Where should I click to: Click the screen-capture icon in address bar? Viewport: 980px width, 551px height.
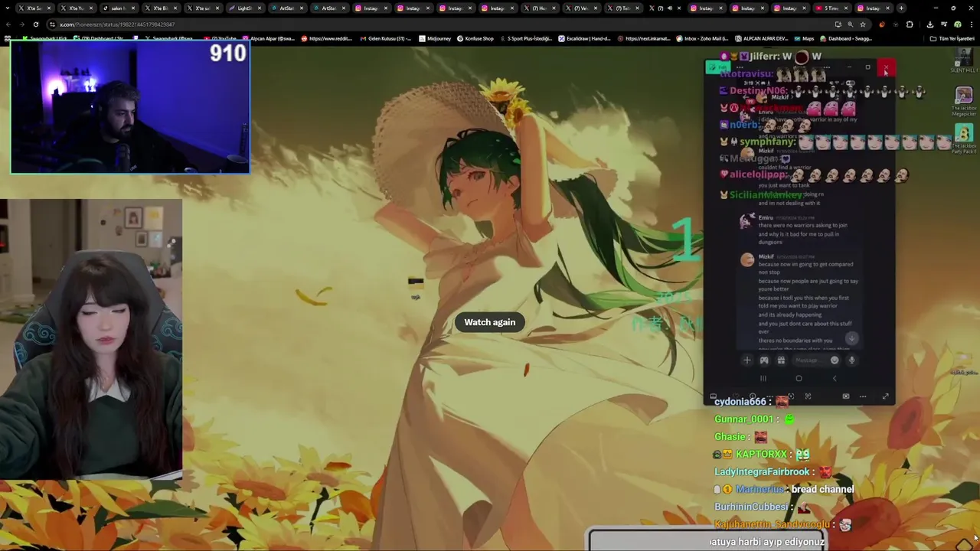click(838, 24)
